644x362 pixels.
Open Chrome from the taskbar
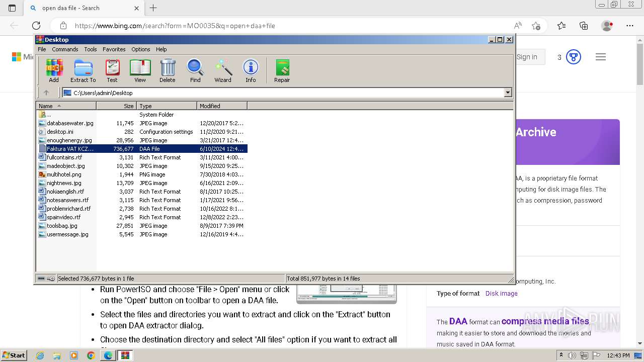tap(91, 355)
